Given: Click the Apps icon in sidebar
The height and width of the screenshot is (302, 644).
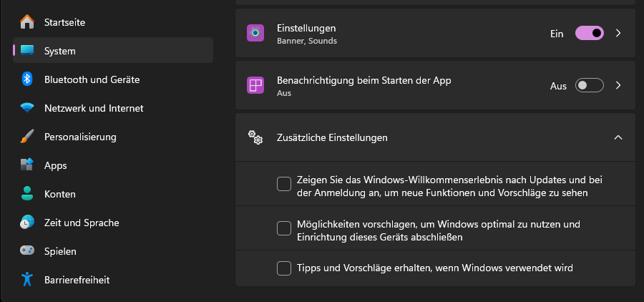Looking at the screenshot, I should click(x=27, y=165).
